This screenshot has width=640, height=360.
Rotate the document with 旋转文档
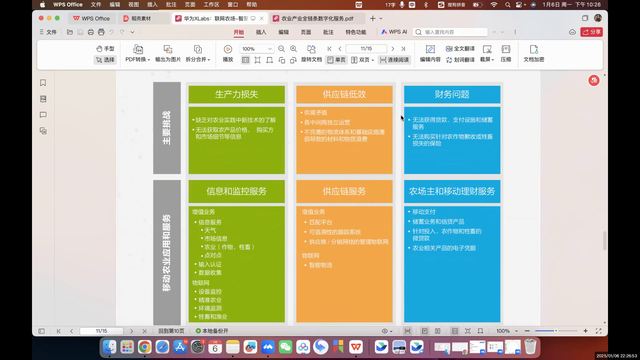(x=311, y=53)
